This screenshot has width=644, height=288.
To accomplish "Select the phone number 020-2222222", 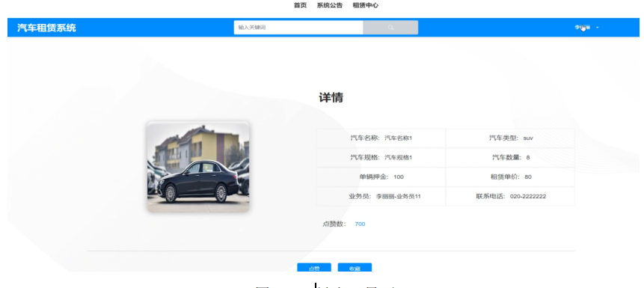I will click(528, 197).
